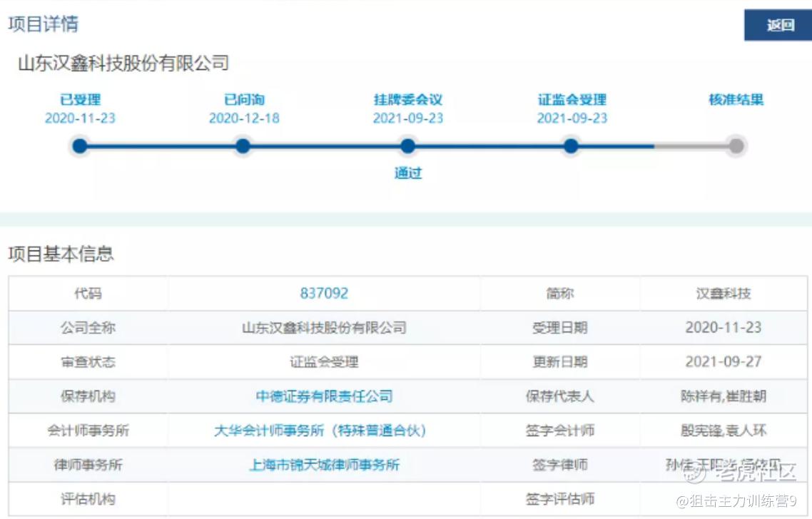Screen dimensions: 812x519
Task: Select the grey 核准结果 timeline dot
Action: pos(736,146)
